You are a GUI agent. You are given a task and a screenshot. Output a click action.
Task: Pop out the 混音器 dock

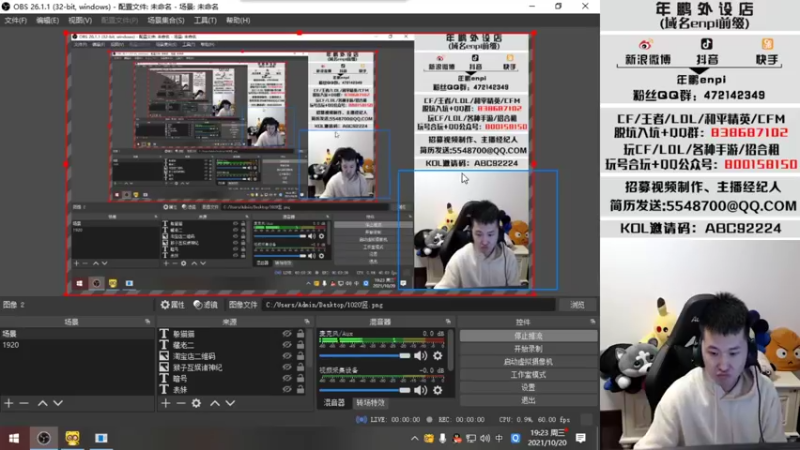click(448, 321)
